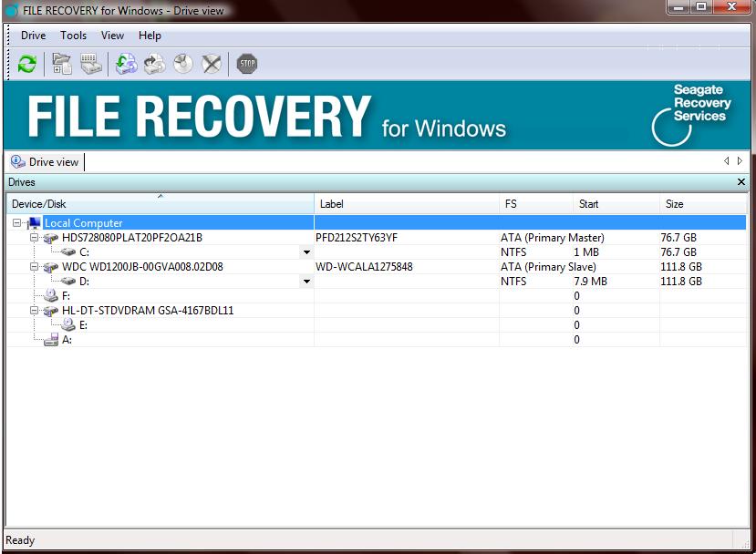Click the A: floppy drive icon
Viewport: 756px width, 554px height.
pos(51,340)
